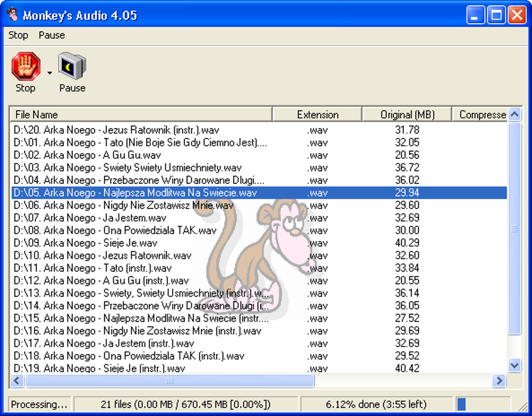The height and width of the screenshot is (416, 532).
Task: Click the horizontal scrollbar thumb
Action: tap(170, 381)
